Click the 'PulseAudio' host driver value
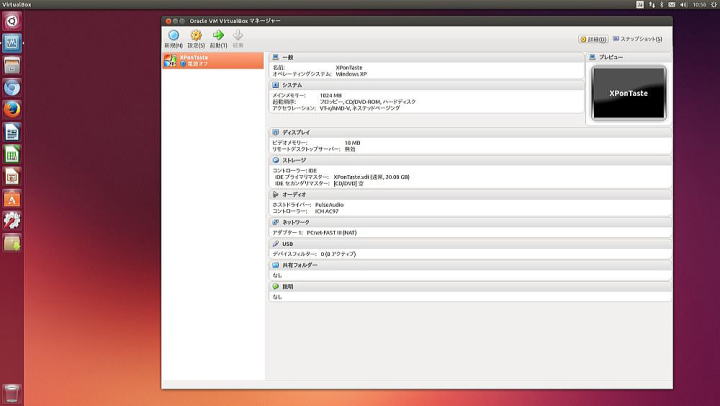The image size is (720, 406). 329,205
